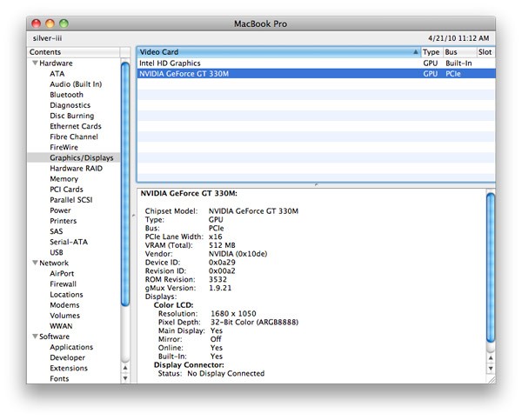Collapse the Software section triangle
Screen dimensions: 522x420
(35, 336)
